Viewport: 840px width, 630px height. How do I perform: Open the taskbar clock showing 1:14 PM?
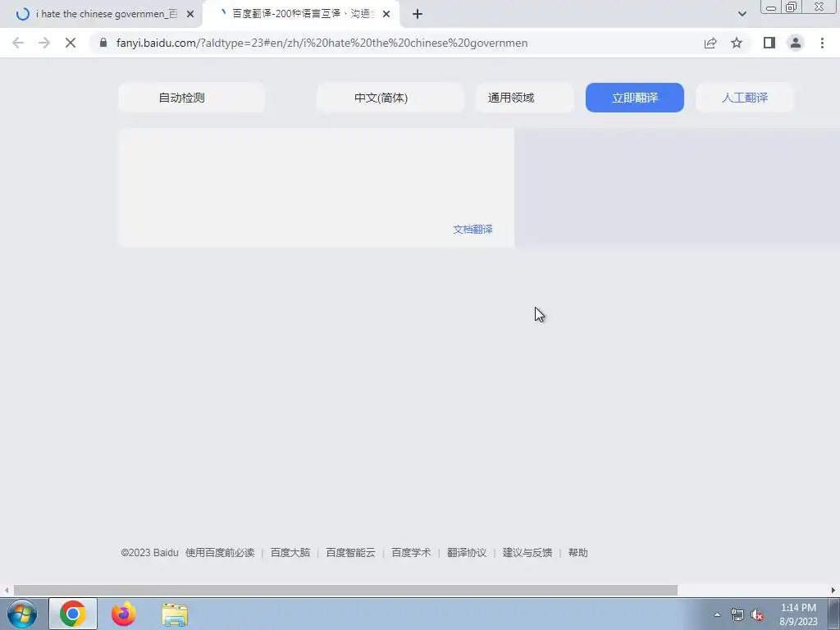798,614
